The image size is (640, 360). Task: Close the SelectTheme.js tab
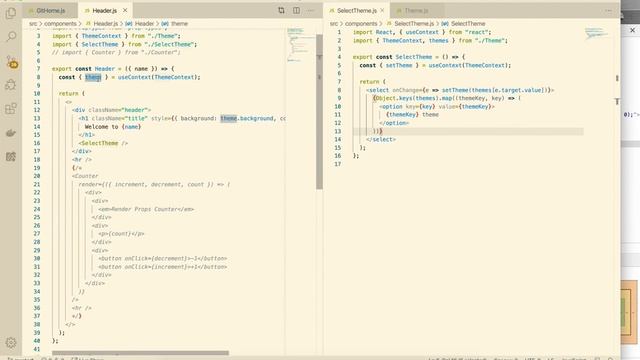pos(382,10)
